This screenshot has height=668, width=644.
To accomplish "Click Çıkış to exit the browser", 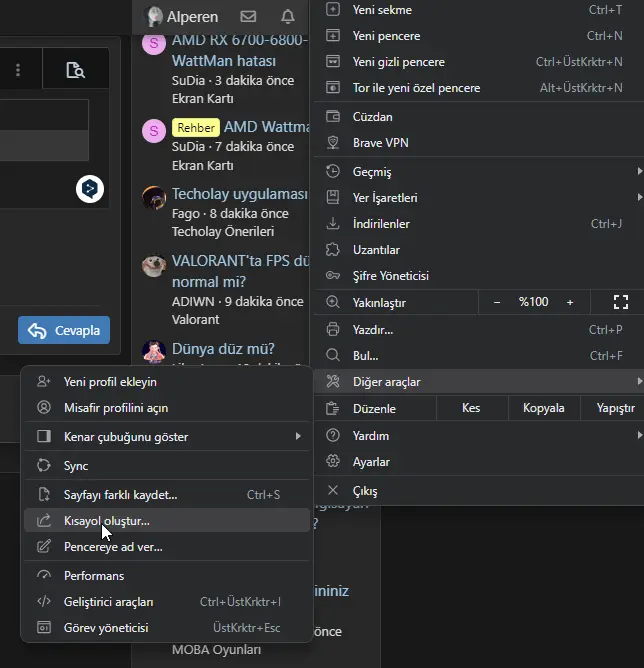I will tap(479, 491).
